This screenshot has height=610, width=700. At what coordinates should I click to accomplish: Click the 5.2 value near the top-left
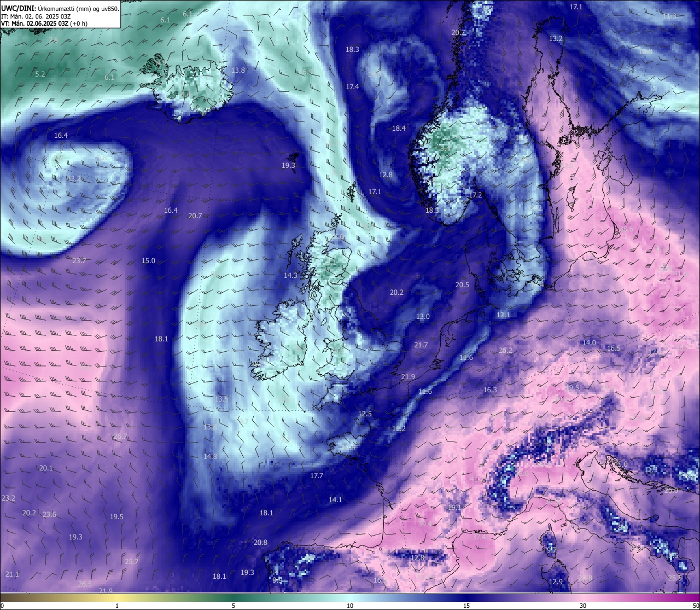click(40, 74)
